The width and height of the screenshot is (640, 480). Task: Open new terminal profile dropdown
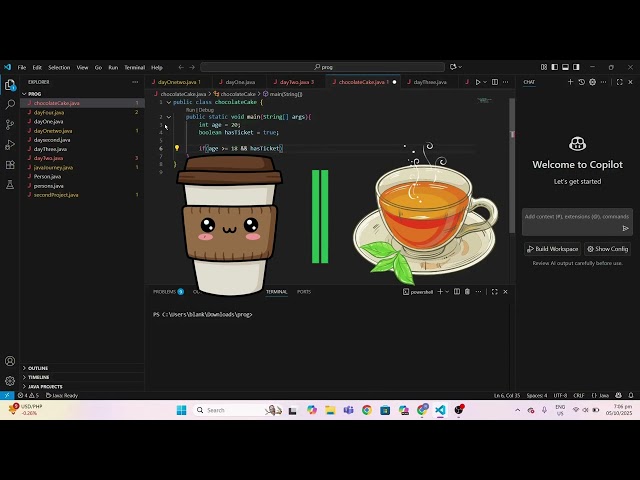pyautogui.click(x=447, y=291)
